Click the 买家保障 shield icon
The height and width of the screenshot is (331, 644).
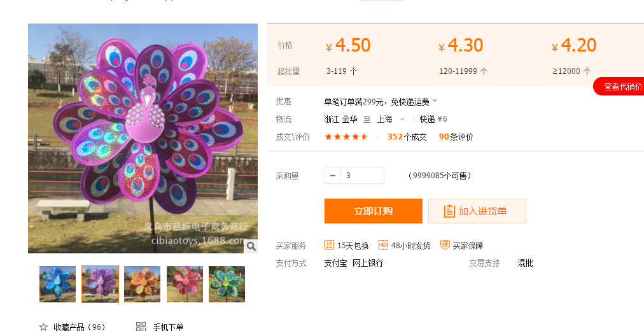[x=445, y=245]
